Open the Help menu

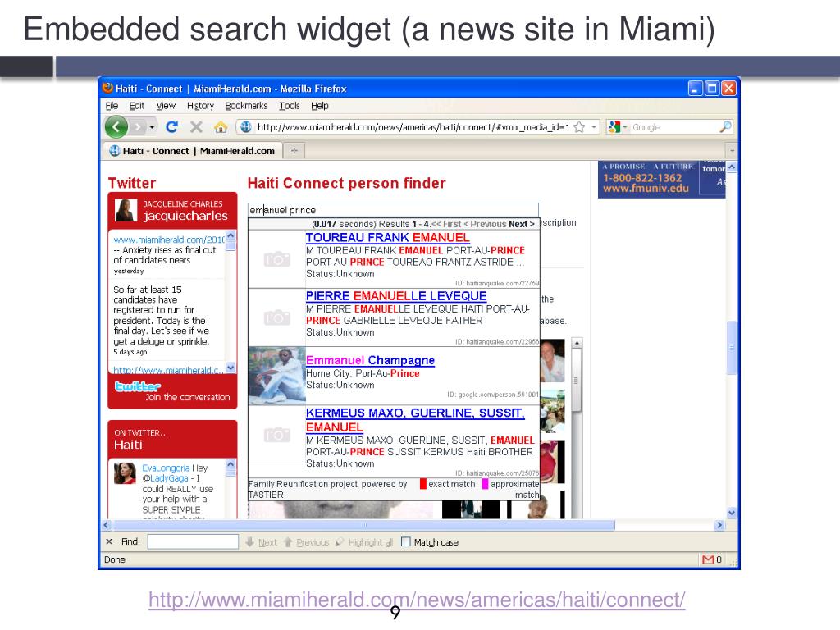coord(320,106)
